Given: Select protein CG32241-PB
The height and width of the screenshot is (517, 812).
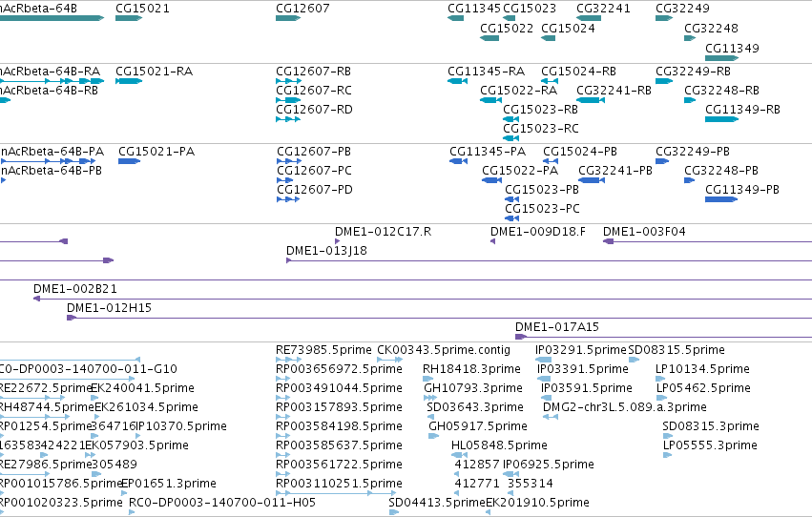Looking at the screenshot, I should tap(592, 180).
